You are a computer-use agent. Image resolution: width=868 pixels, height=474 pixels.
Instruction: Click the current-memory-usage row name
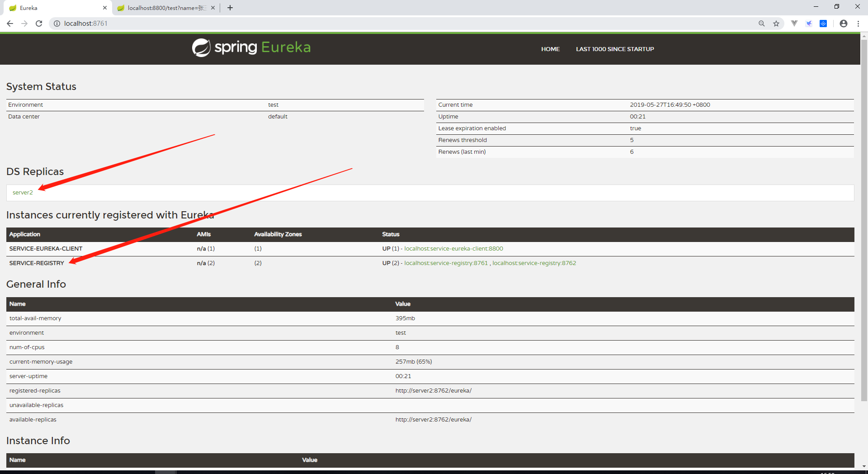click(x=41, y=362)
